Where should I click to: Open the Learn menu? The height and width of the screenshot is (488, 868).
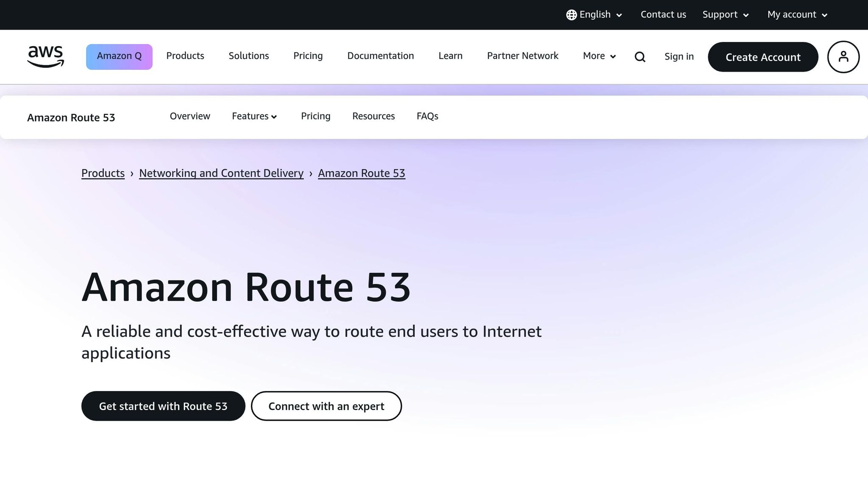point(451,56)
